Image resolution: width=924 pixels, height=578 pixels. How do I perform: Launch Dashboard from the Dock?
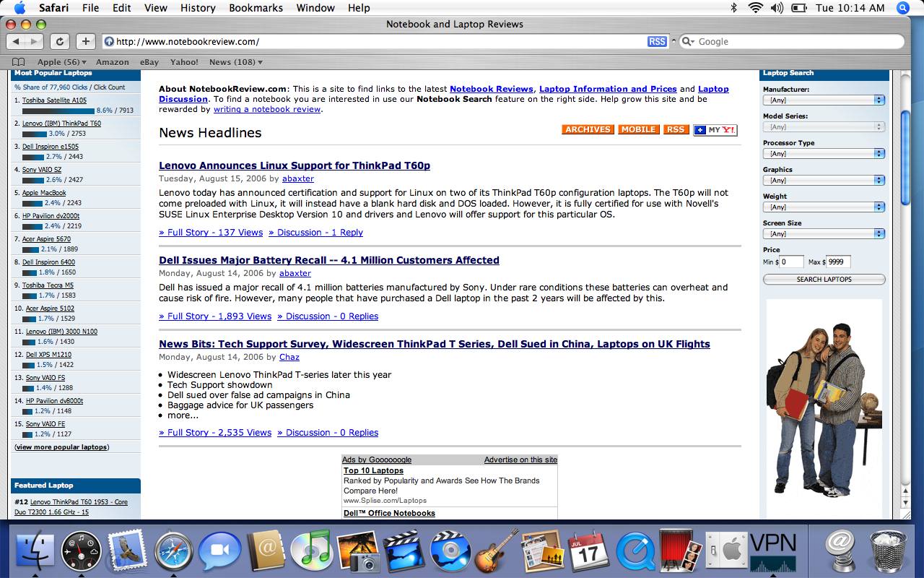tap(82, 551)
